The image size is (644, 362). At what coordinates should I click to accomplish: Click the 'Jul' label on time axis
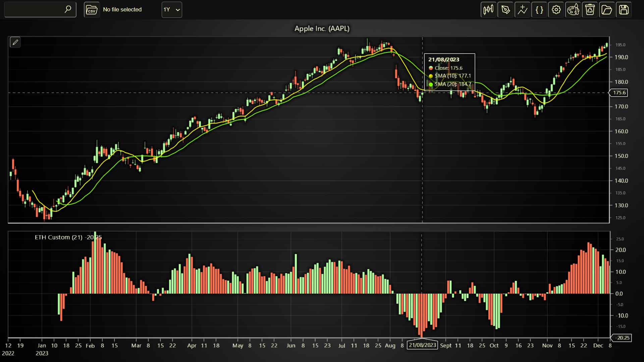[x=342, y=346]
